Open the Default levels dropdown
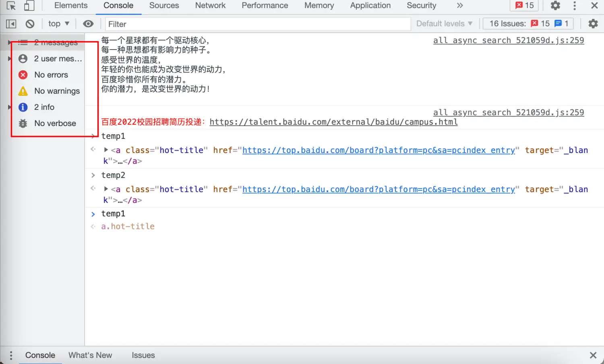 click(x=444, y=24)
